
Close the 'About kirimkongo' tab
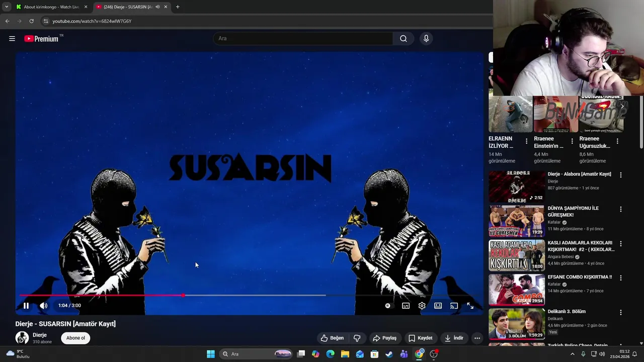point(86,7)
